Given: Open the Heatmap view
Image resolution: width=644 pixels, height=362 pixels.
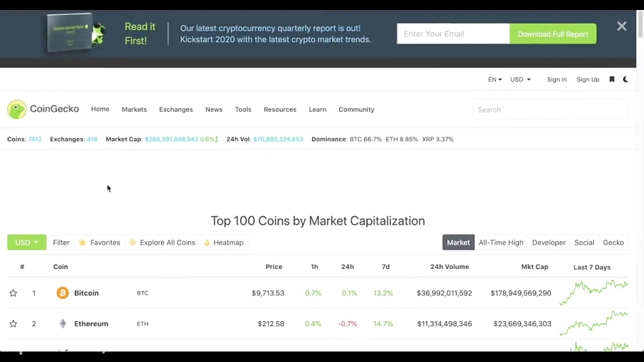Looking at the screenshot, I should click(224, 243).
